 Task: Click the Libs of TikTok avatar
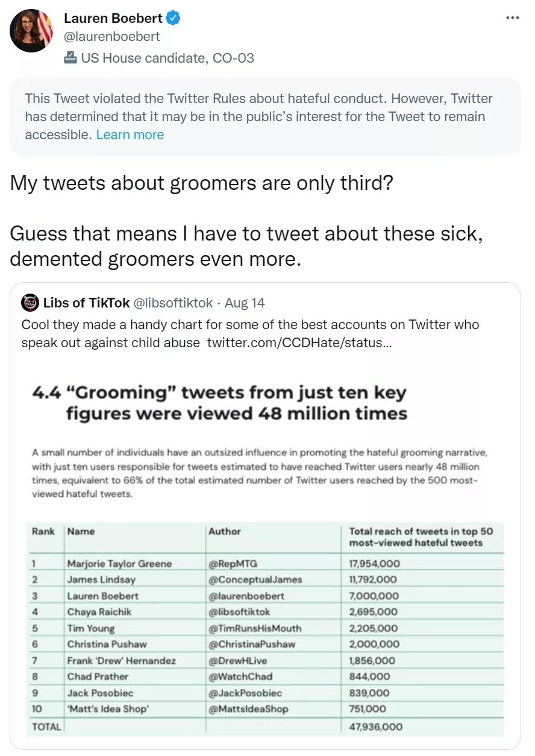pyautogui.click(x=30, y=303)
